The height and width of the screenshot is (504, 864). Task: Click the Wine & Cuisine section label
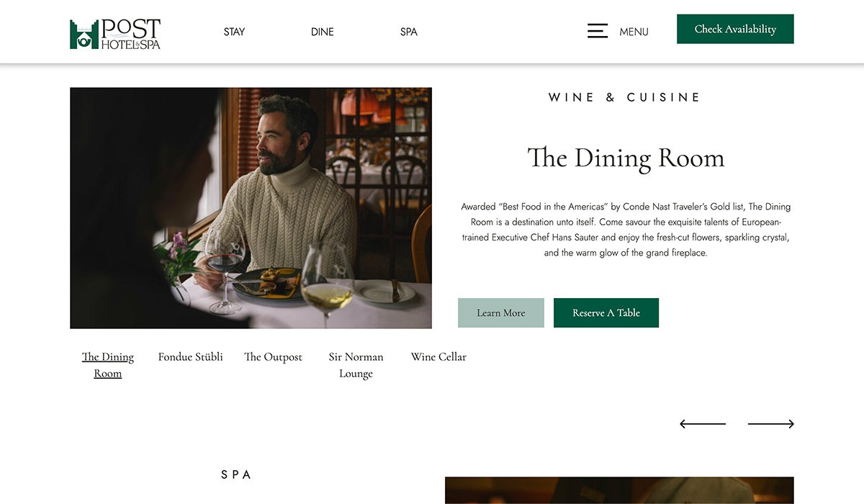coord(625,97)
